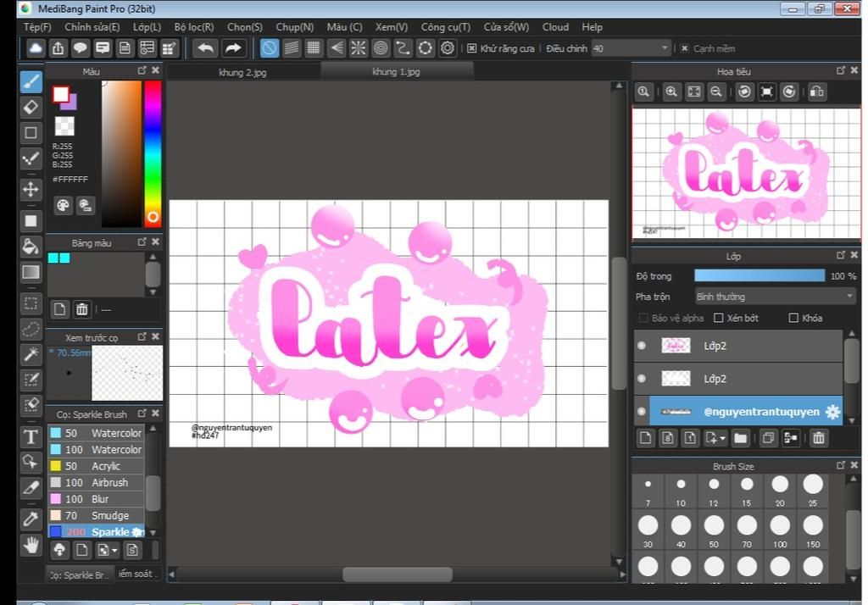The width and height of the screenshot is (868, 605).
Task: Toggle the Khử răng cưa checkbox
Action: pyautogui.click(x=471, y=48)
